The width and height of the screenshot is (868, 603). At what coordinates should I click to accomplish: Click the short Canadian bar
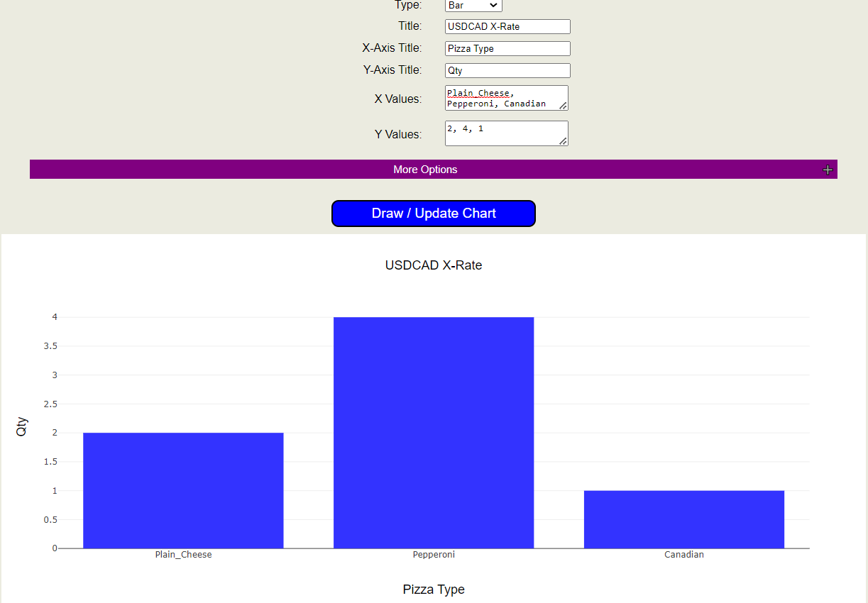(683, 518)
